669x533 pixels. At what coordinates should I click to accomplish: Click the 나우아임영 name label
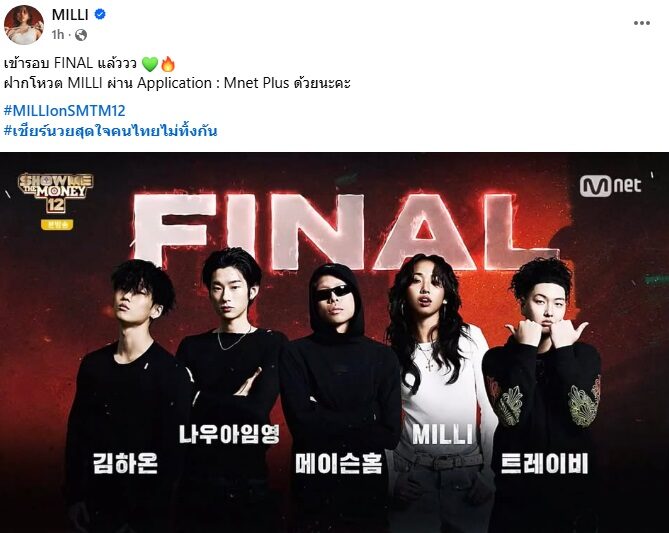[x=229, y=434]
